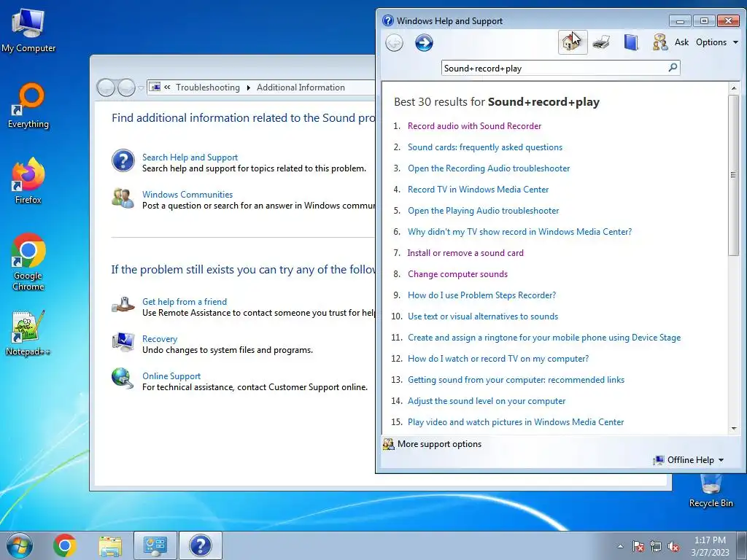Open Getting sound from your computer: recommended links
747x560 pixels.
click(516, 380)
